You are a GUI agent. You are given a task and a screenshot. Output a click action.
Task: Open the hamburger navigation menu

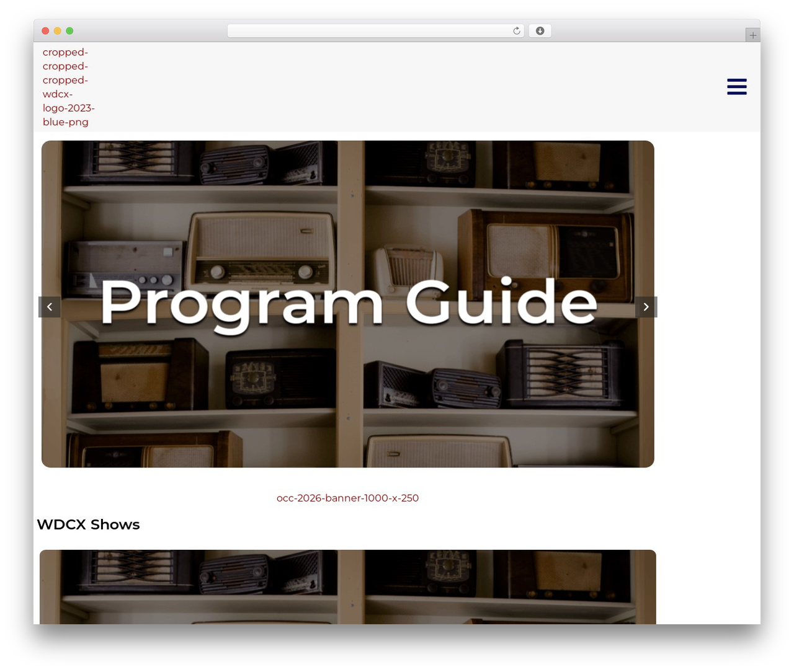pyautogui.click(x=736, y=87)
